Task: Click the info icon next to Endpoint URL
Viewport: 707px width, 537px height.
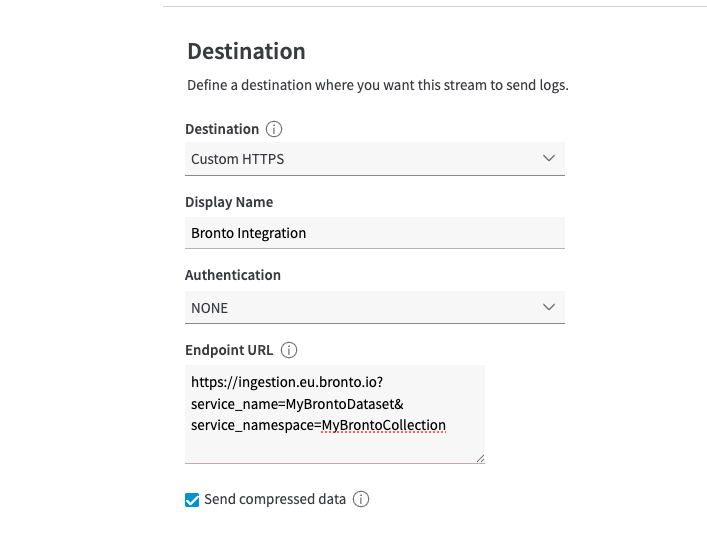Action: click(x=289, y=350)
